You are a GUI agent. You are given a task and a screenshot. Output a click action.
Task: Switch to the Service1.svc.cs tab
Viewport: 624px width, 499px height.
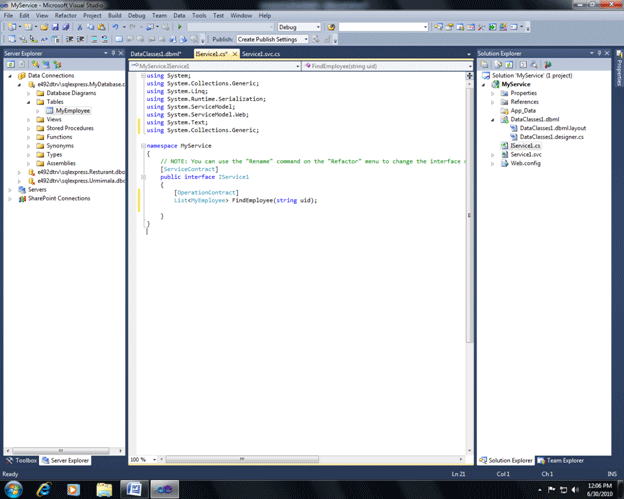[260, 53]
